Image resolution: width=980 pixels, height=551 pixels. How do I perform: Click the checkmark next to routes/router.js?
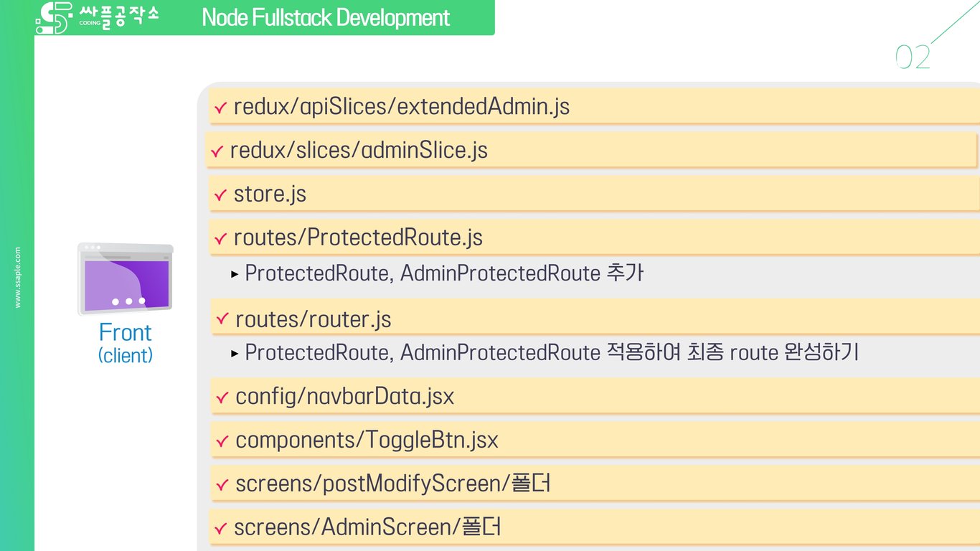point(222,319)
